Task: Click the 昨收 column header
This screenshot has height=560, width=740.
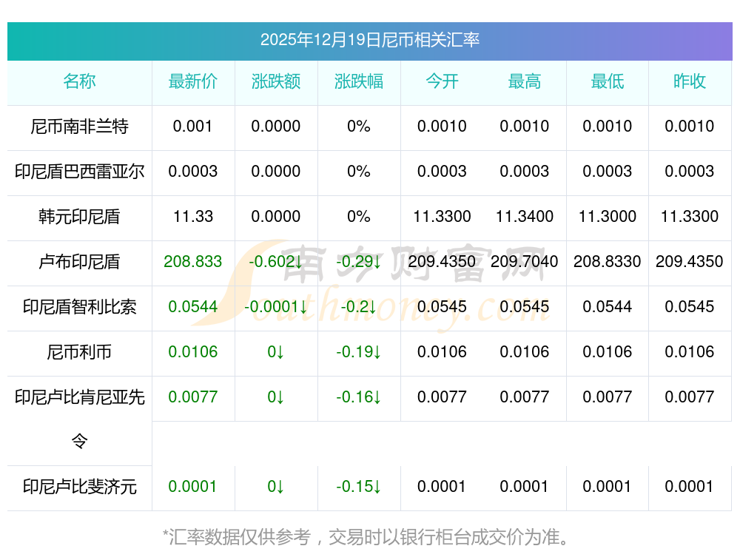Action: click(x=690, y=81)
